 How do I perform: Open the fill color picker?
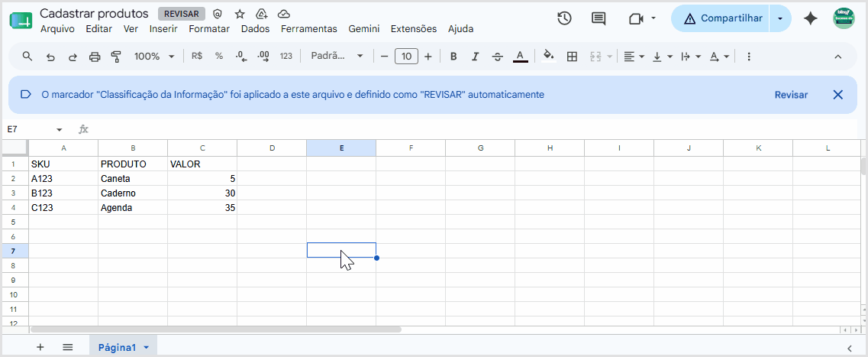pos(549,56)
